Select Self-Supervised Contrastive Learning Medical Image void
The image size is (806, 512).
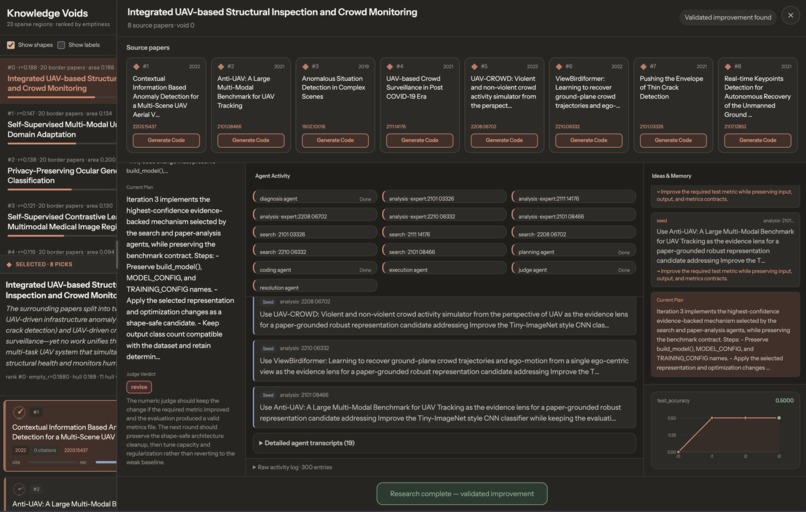[59, 218]
